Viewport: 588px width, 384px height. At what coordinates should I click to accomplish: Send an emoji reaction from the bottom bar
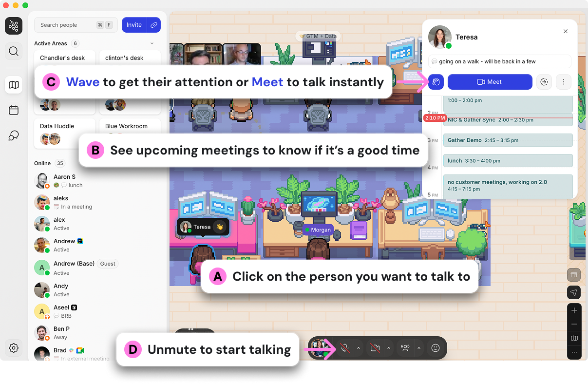point(436,348)
